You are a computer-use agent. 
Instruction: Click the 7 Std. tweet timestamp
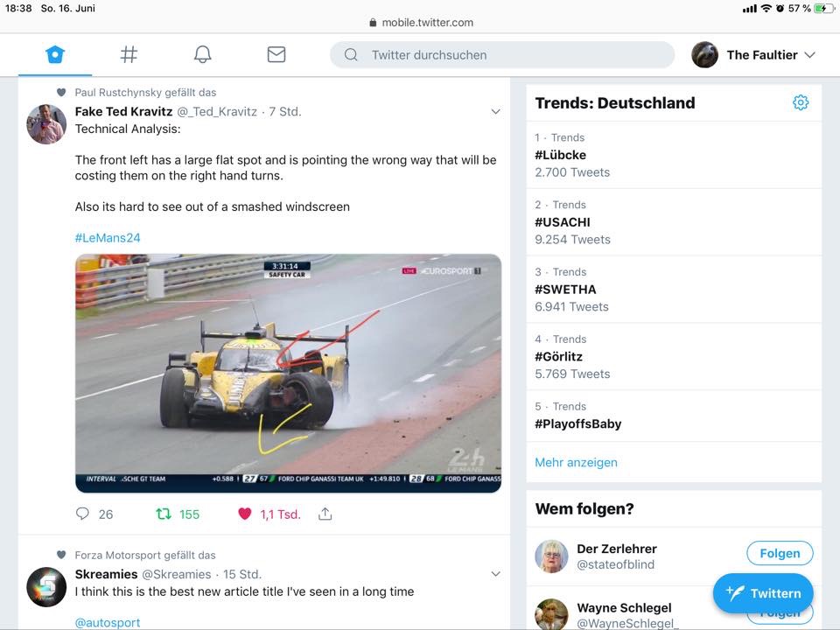click(x=285, y=111)
